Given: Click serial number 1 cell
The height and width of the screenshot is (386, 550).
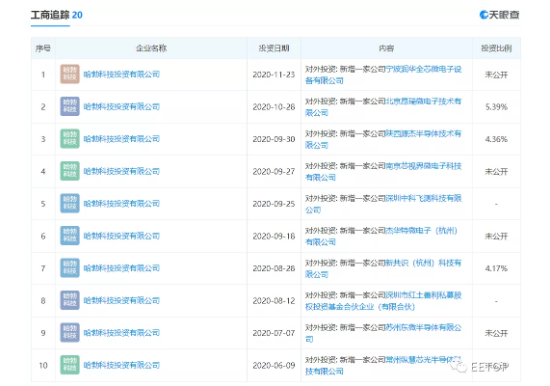Looking at the screenshot, I should point(43,74).
